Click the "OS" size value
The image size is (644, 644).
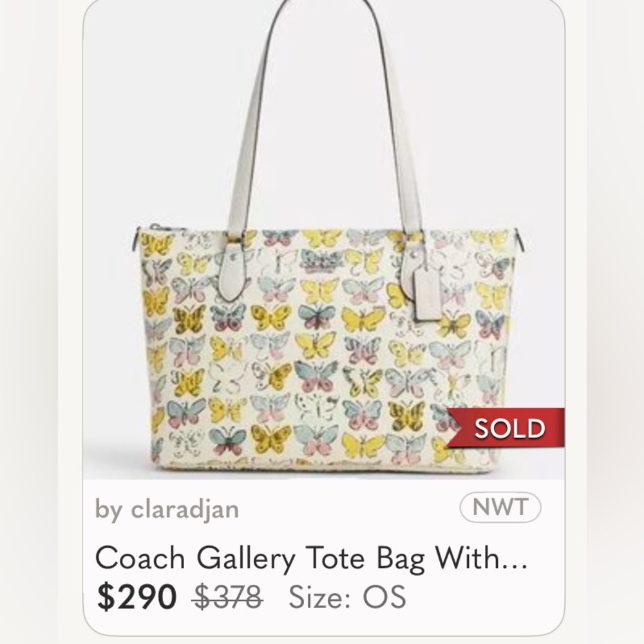pos(384,597)
